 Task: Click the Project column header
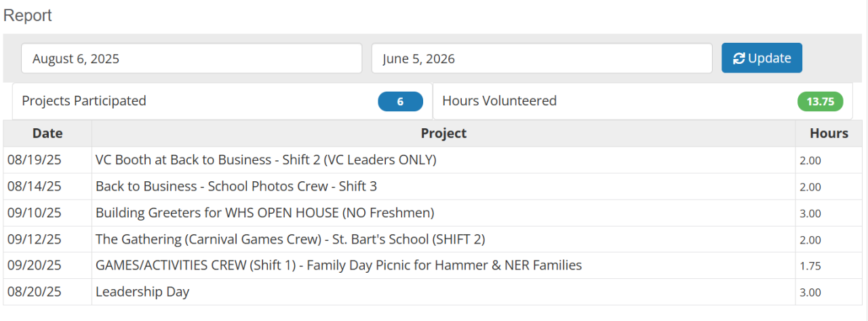click(x=443, y=134)
